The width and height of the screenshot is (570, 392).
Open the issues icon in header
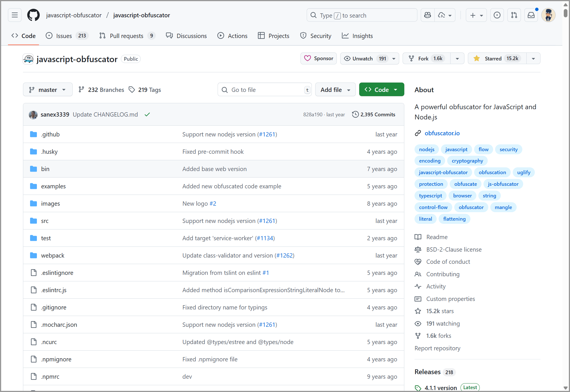497,15
